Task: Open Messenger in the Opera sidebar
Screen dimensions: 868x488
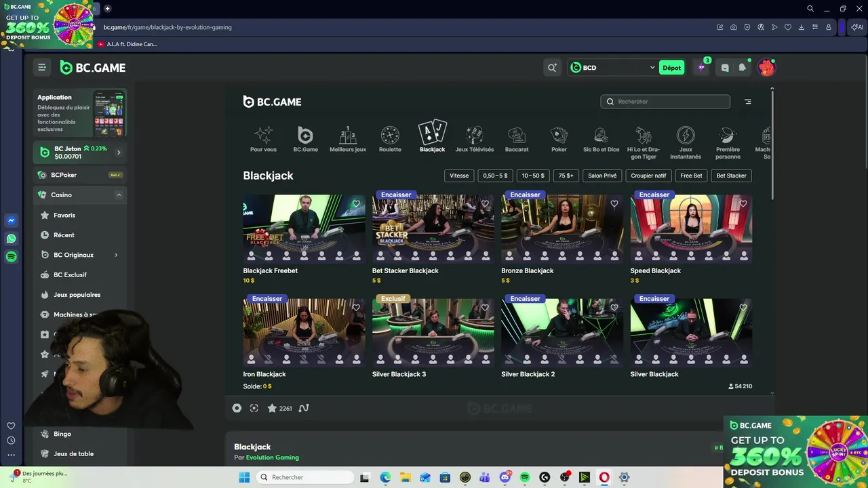Action: (x=11, y=220)
